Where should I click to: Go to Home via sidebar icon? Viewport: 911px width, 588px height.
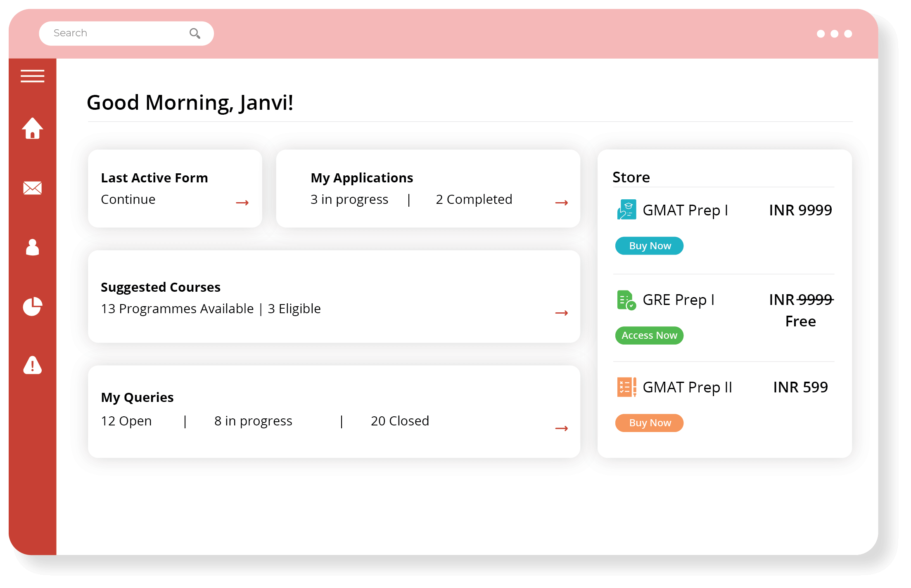32,129
